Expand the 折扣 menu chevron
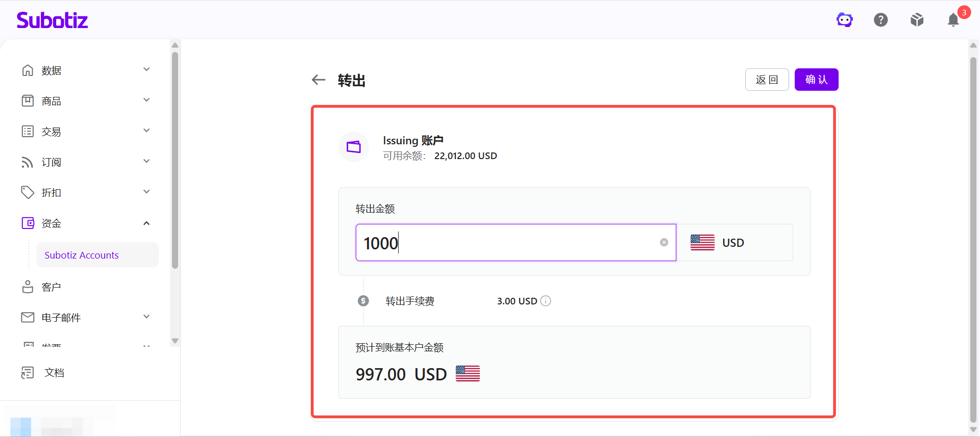The image size is (980, 437). pyautogui.click(x=146, y=192)
